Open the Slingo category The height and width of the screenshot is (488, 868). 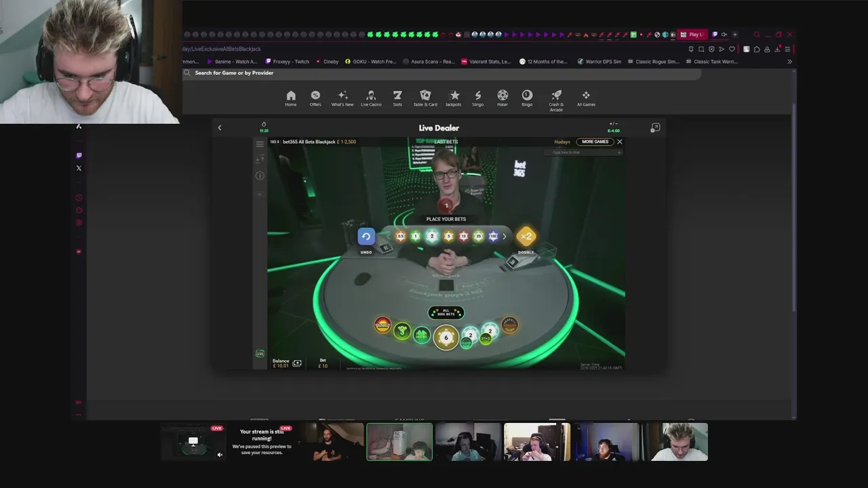[x=478, y=98]
